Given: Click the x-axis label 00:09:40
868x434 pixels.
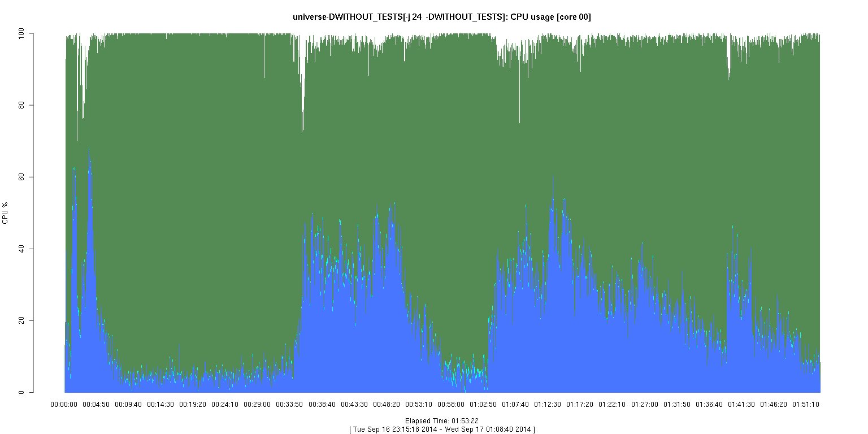Looking at the screenshot, I should coord(128,405).
